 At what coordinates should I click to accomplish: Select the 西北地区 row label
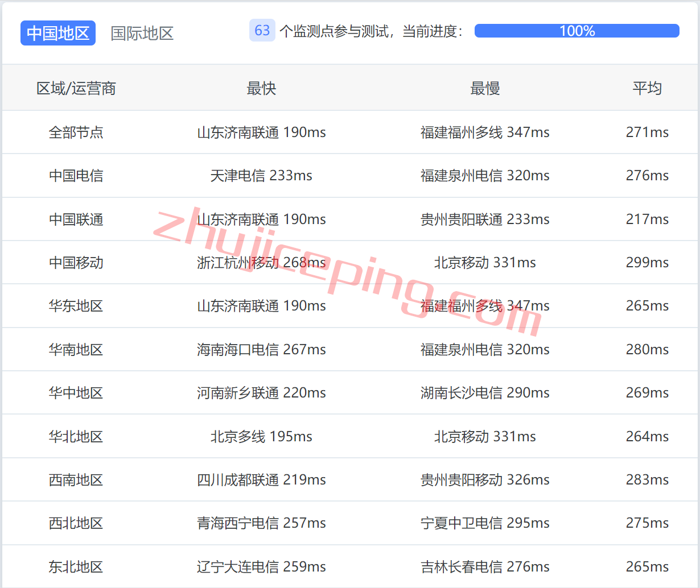pyautogui.click(x=76, y=523)
